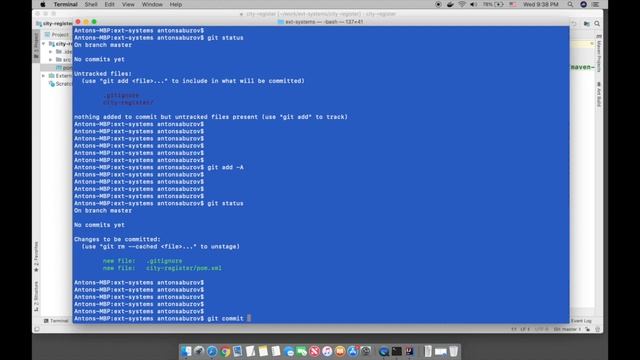Image resolution: width=640 pixels, height=360 pixels.
Task: Click the project structure icon in IntelliJ toolbar
Action: tap(587, 24)
